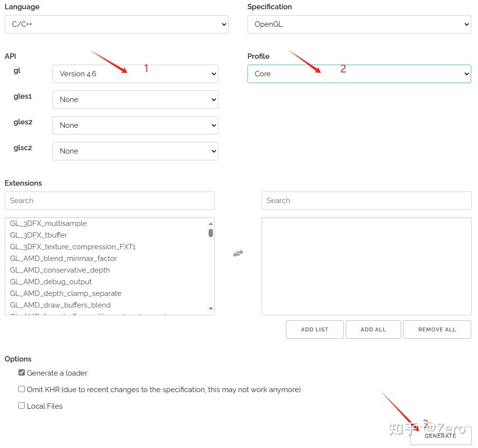Open the Language dropdown showing C/C++
This screenshot has height=448, width=478.
116,24
